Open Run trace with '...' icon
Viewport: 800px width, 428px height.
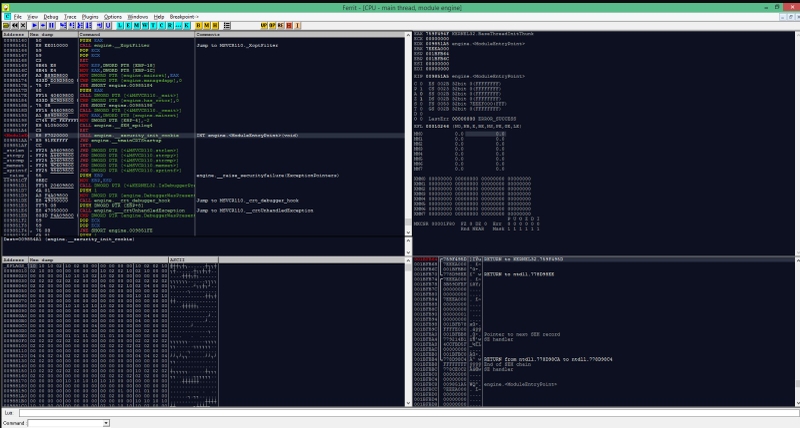coord(178,26)
